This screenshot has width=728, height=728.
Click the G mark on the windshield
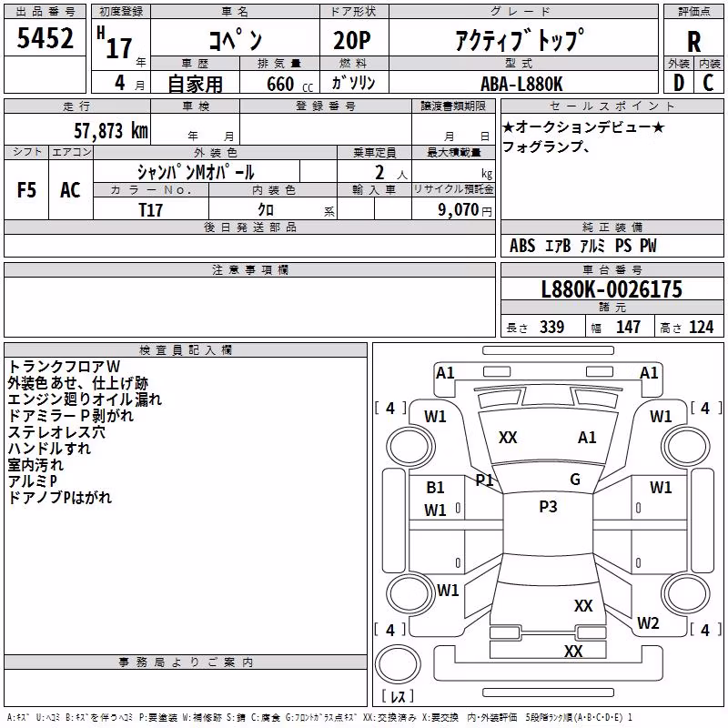(575, 480)
